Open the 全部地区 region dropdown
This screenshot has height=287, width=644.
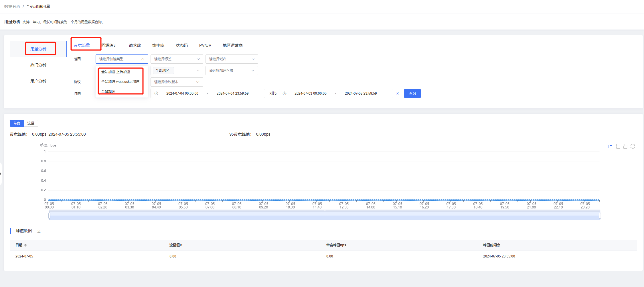tap(177, 71)
